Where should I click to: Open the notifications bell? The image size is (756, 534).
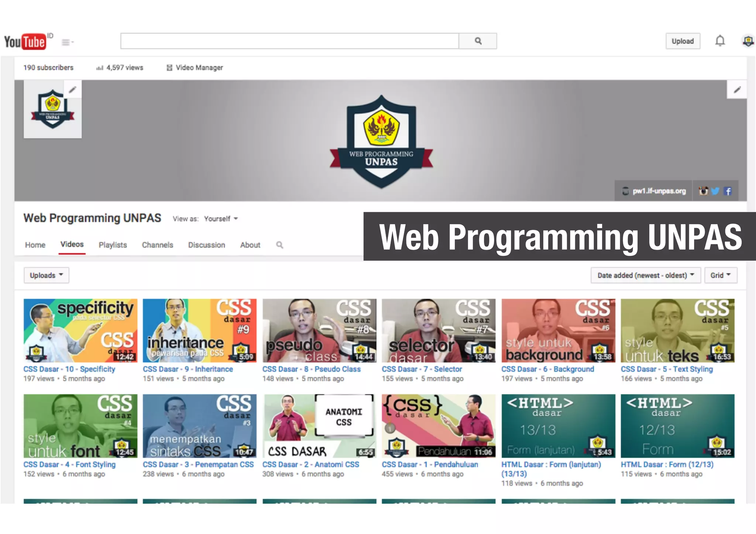(x=720, y=41)
